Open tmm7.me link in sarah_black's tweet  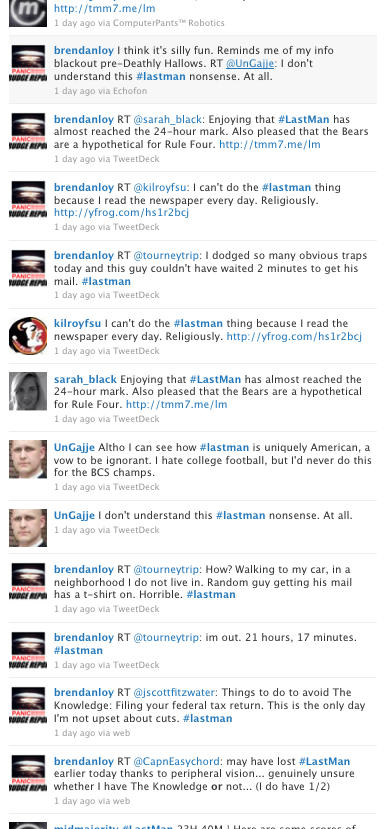click(x=177, y=404)
